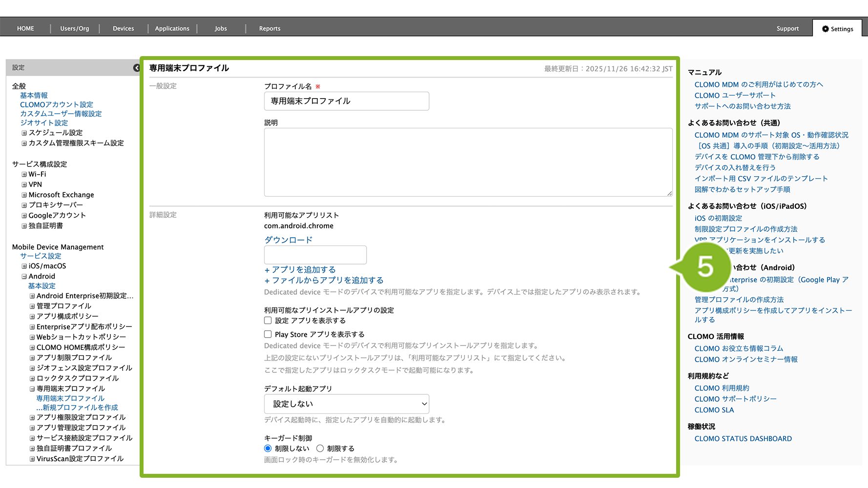Collapse the 専用端末プロファイル tree node icon
Viewport: 868px width, 488px height.
point(32,389)
